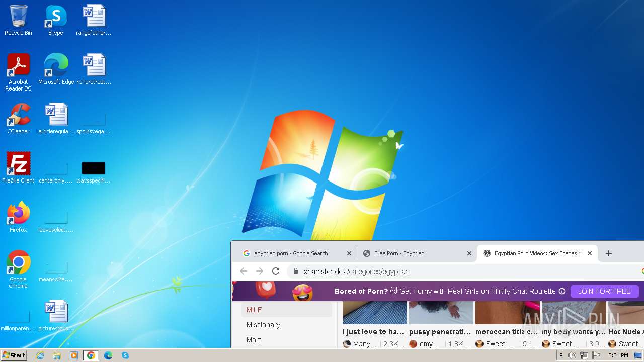View site information via lock icon

[x=295, y=271]
